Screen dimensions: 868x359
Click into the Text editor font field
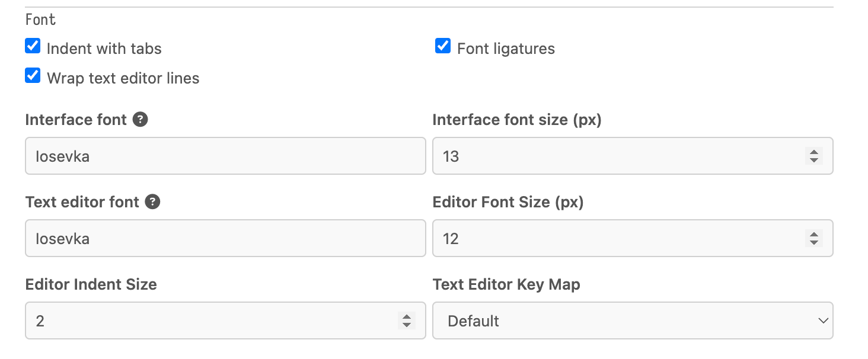click(x=225, y=239)
